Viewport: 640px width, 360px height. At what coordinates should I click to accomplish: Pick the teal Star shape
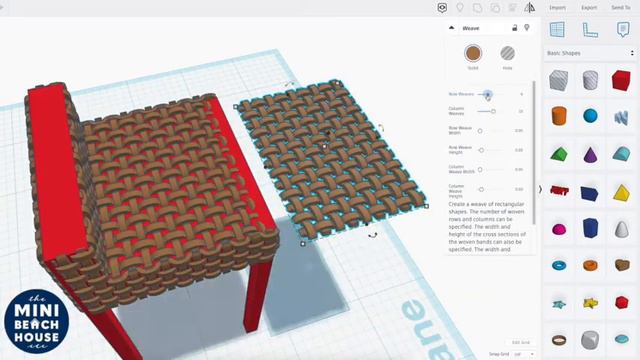click(559, 304)
